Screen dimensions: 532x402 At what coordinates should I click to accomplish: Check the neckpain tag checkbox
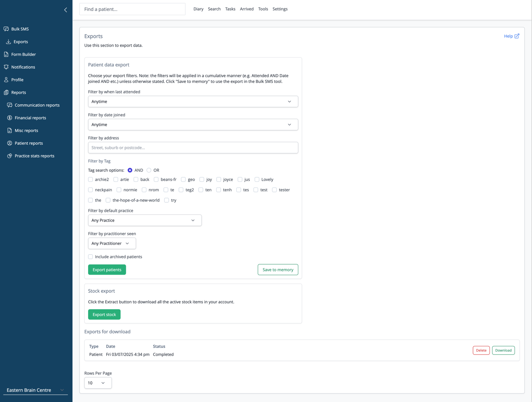[90, 190]
